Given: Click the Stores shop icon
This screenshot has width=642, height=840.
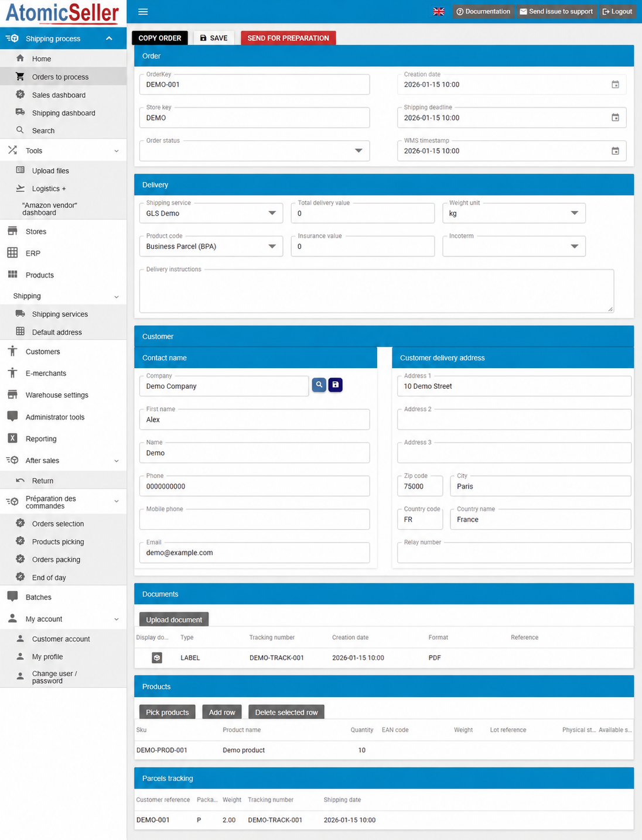Looking at the screenshot, I should pos(12,231).
